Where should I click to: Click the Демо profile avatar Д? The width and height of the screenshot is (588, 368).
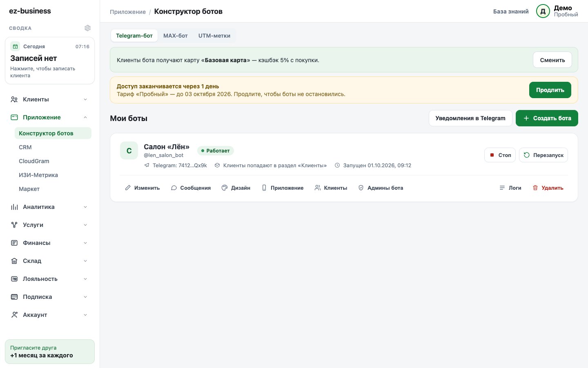pos(543,11)
